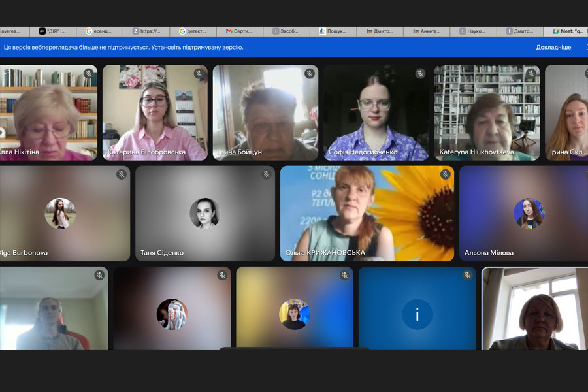Click muted mic icon on the yellow-blue avatar tile
588x392 pixels.
[x=344, y=275]
